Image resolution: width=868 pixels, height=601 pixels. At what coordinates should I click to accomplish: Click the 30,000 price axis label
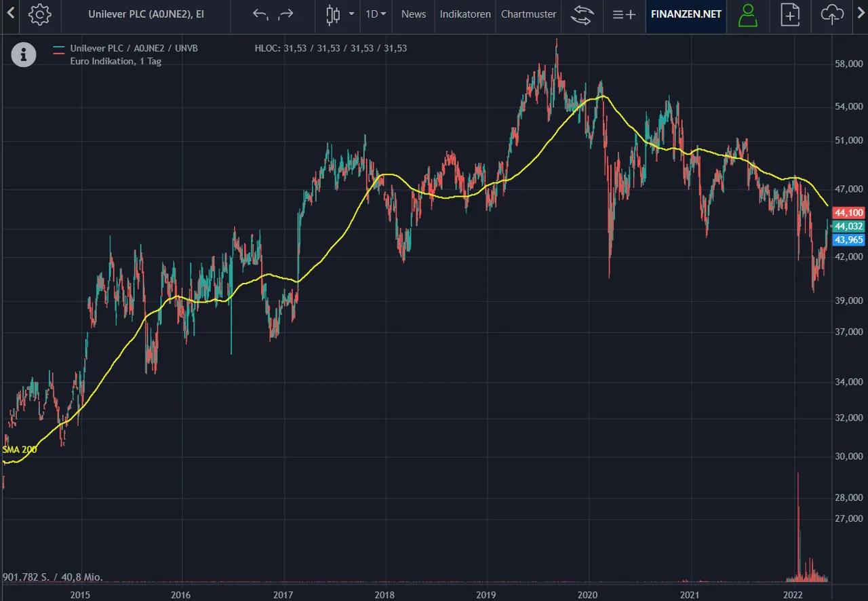[848, 457]
